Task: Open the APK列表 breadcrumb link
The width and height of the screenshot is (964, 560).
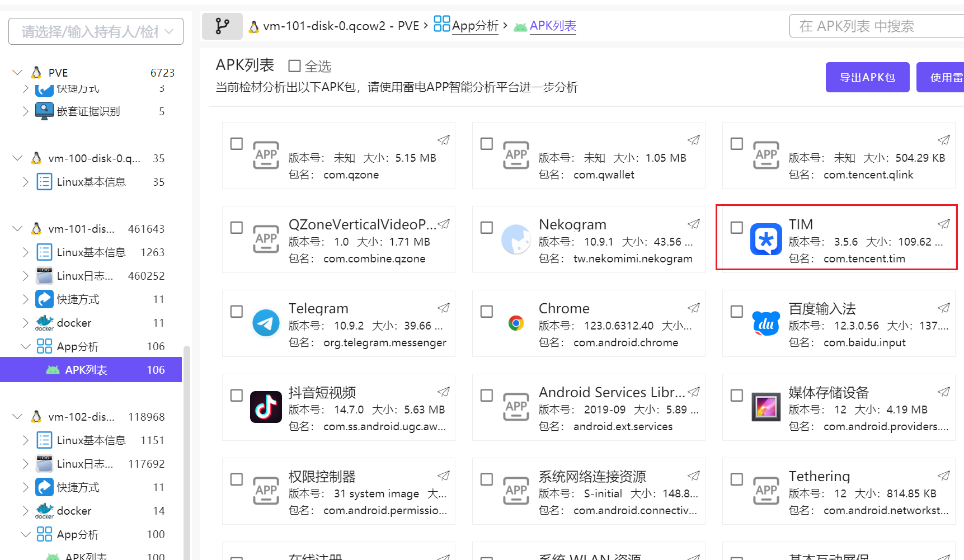Action: 552,26
